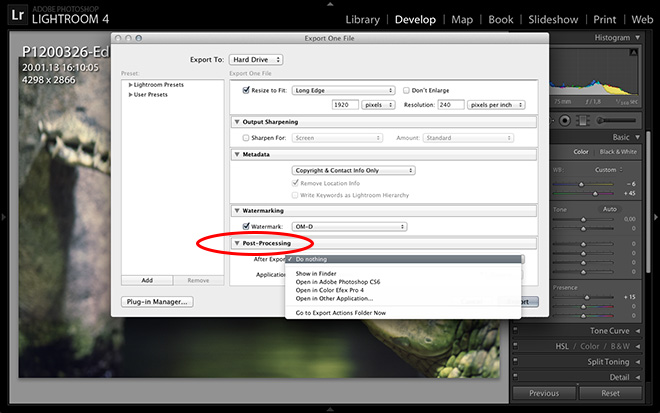Show left panel using left edge arrow
The height and width of the screenshot is (413, 660).
(3, 217)
